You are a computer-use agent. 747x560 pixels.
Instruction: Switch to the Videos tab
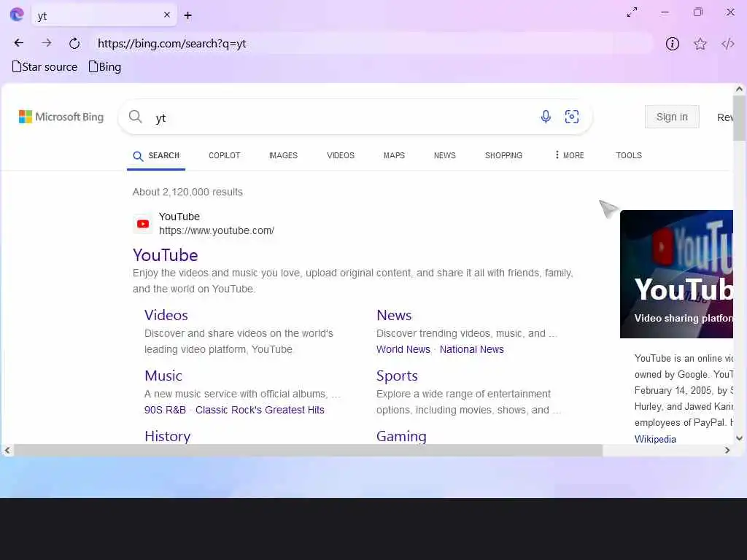(x=341, y=156)
